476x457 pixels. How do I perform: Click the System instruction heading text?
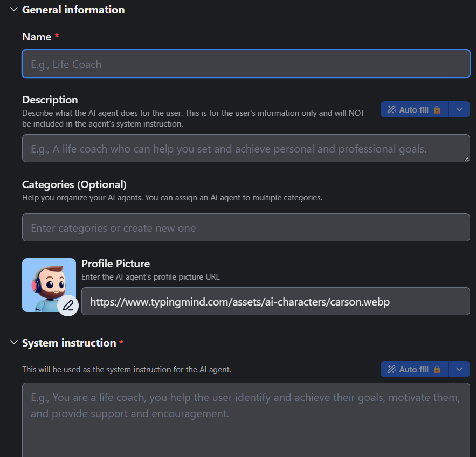click(x=69, y=343)
